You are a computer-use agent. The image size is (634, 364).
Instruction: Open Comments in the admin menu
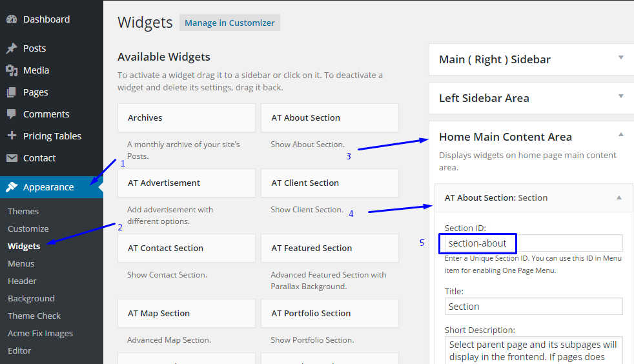point(46,114)
